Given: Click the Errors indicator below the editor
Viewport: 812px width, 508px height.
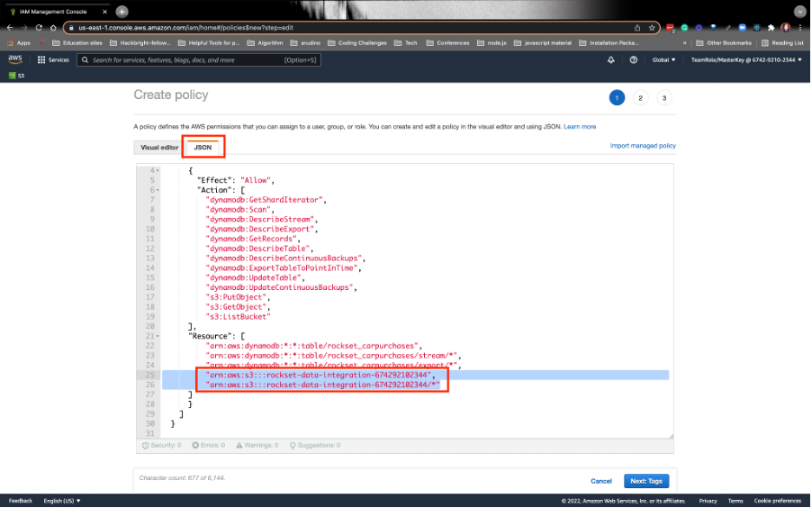Looking at the screenshot, I should (x=209, y=445).
